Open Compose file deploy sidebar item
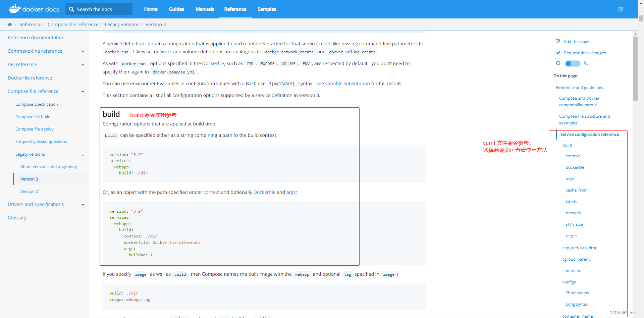 35,129
